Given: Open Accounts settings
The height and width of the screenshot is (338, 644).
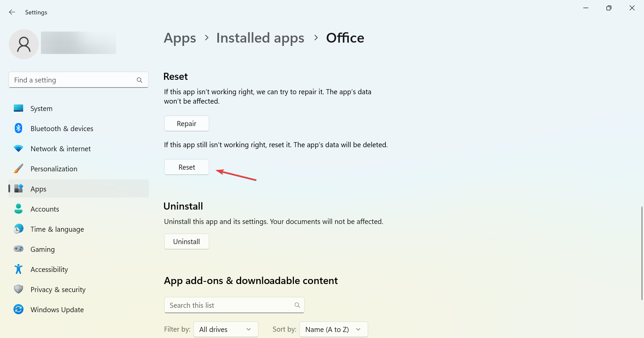Looking at the screenshot, I should (x=78, y=209).
